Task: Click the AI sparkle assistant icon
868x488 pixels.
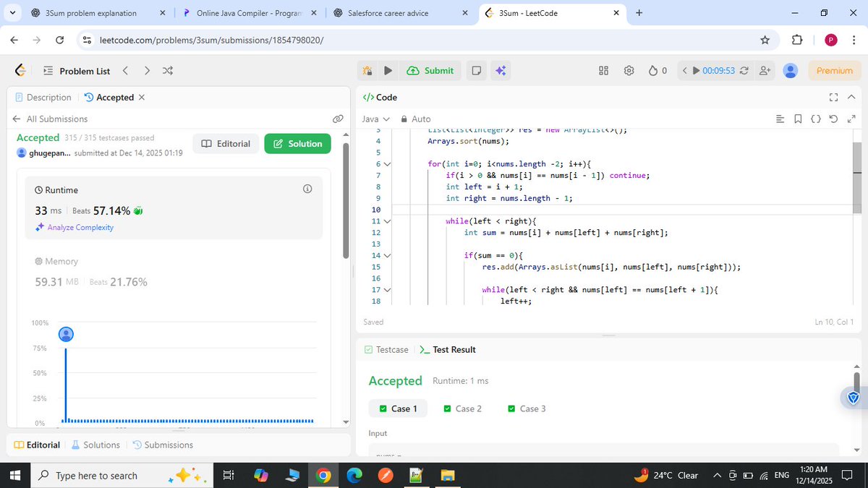Action: pyautogui.click(x=500, y=70)
